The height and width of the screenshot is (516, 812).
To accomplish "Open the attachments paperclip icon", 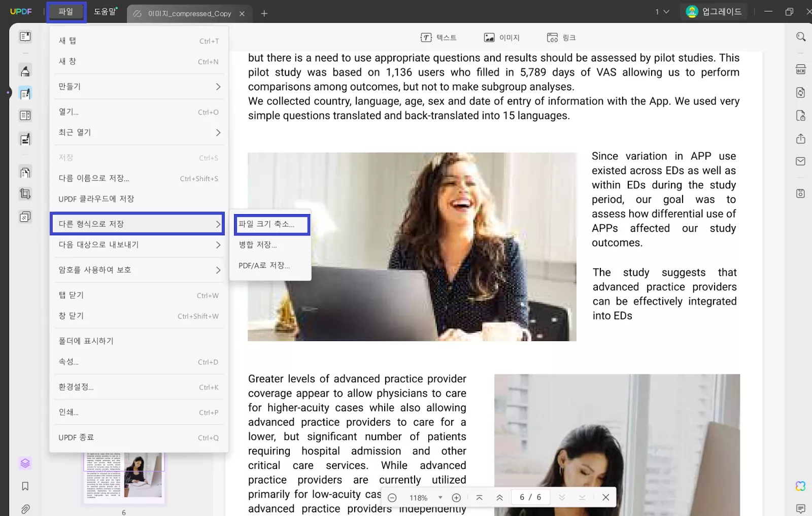I will click(x=25, y=508).
